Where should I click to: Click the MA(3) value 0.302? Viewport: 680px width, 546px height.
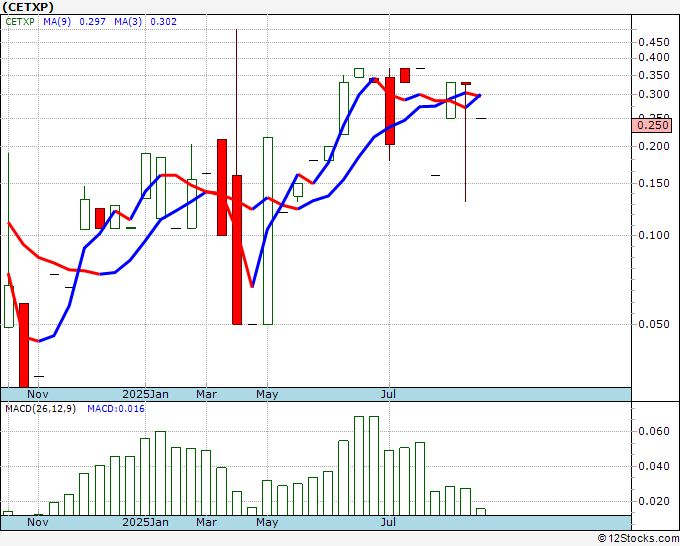pyautogui.click(x=163, y=21)
